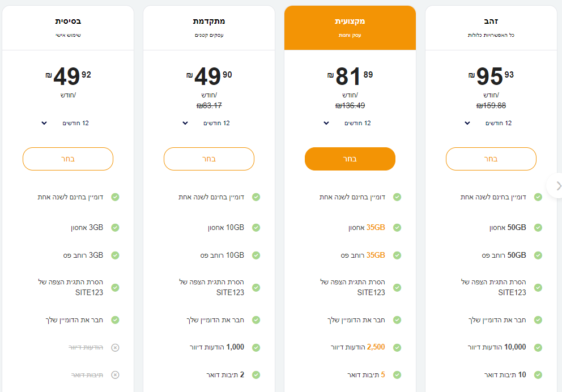Choose the מתקדמת plan with its בחר button
This screenshot has height=392, width=562.
pos(209,159)
